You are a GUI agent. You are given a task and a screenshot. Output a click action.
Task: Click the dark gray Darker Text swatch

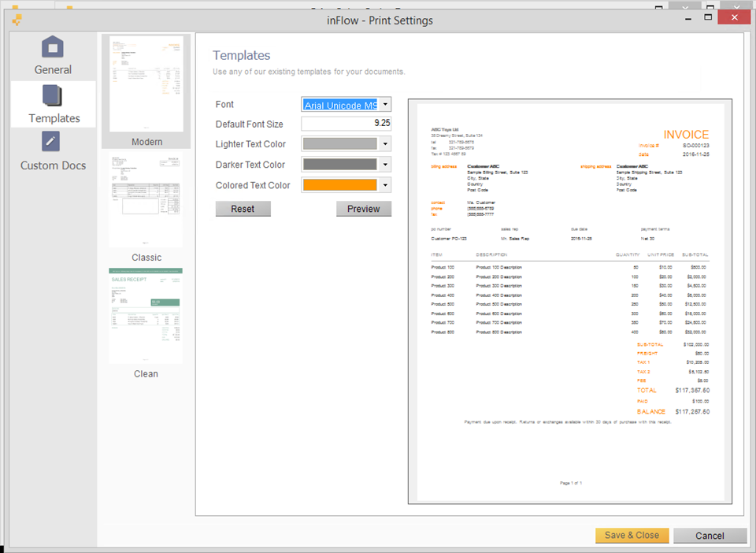click(x=340, y=165)
